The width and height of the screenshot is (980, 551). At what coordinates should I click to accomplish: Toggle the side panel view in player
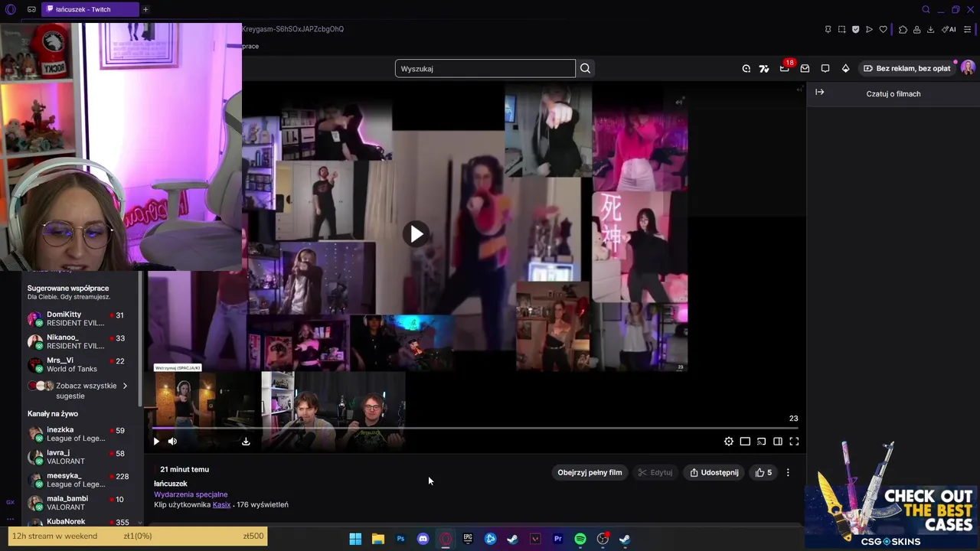[x=778, y=442]
